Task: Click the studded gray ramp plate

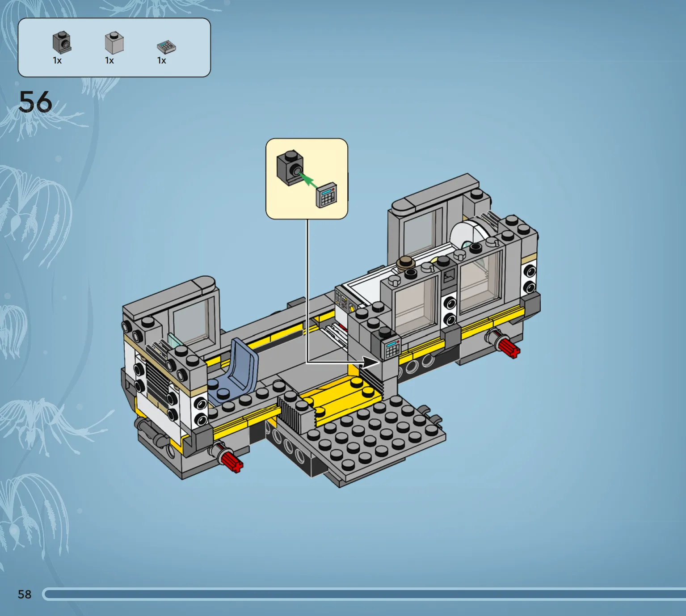Action: 375,437
